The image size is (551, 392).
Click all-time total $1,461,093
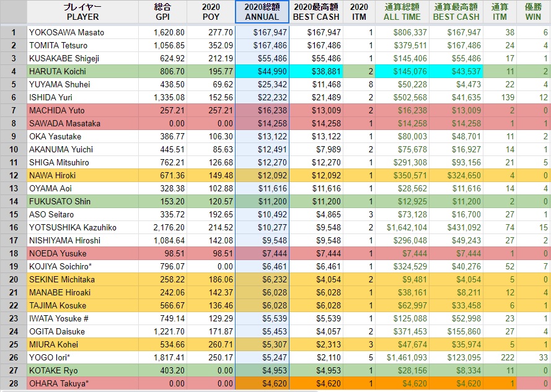(x=402, y=357)
